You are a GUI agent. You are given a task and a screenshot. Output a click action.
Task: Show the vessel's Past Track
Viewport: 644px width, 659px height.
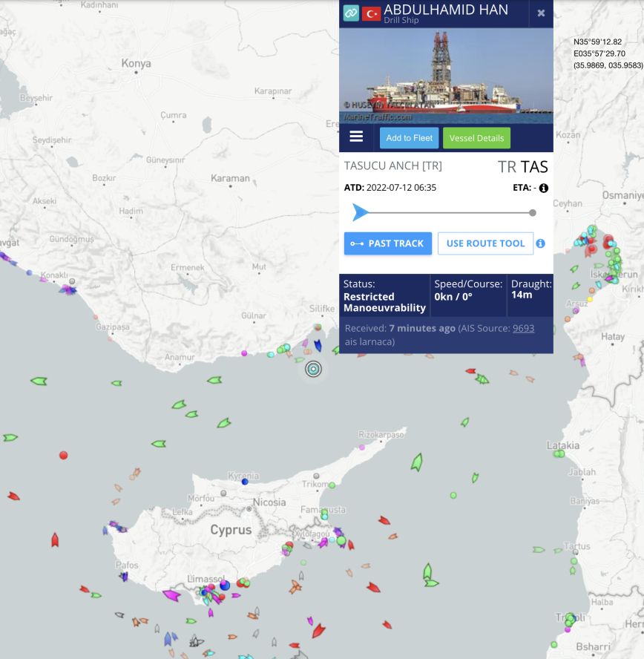point(388,243)
